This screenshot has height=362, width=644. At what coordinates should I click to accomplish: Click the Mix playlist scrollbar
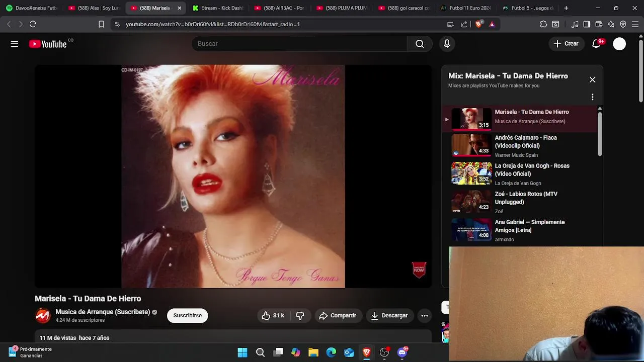click(x=600, y=134)
